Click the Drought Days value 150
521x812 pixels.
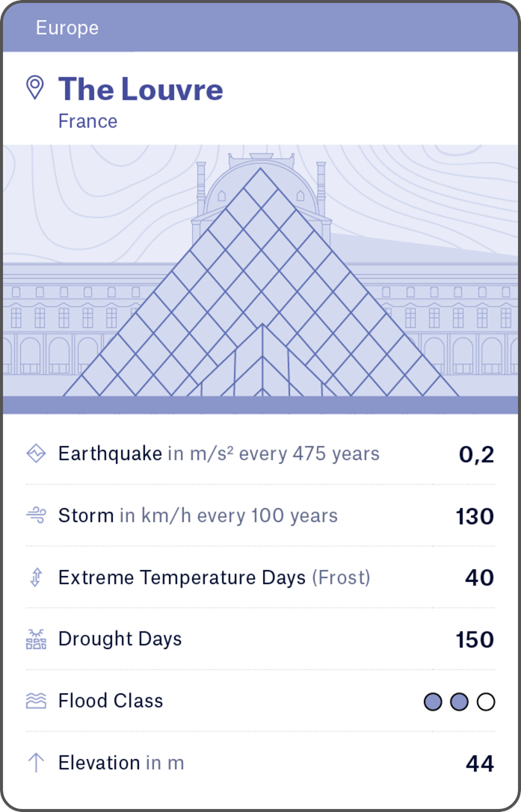click(475, 640)
